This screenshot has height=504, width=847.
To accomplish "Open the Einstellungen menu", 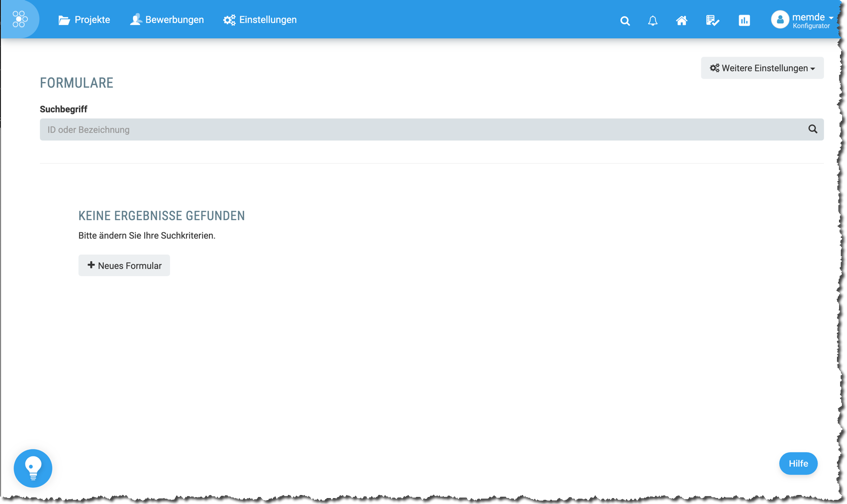I will point(260,20).
